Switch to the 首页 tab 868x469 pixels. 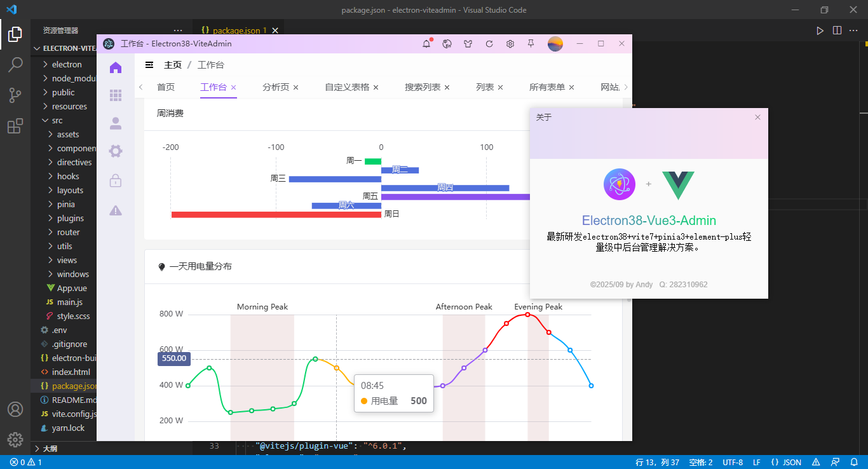click(165, 87)
